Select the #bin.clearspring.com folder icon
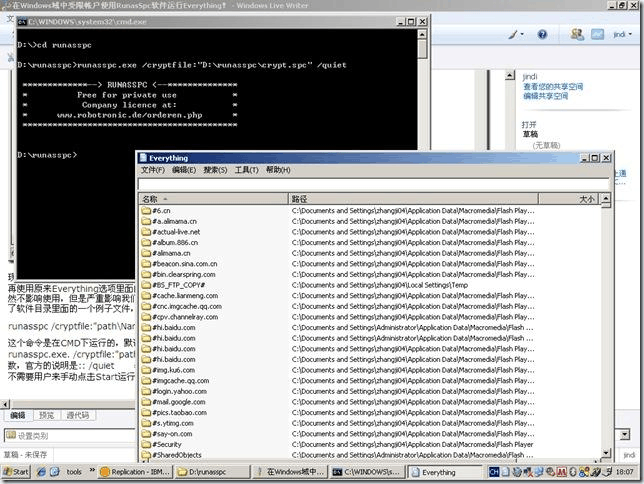The height and width of the screenshot is (484, 644). pyautogui.click(x=146, y=274)
